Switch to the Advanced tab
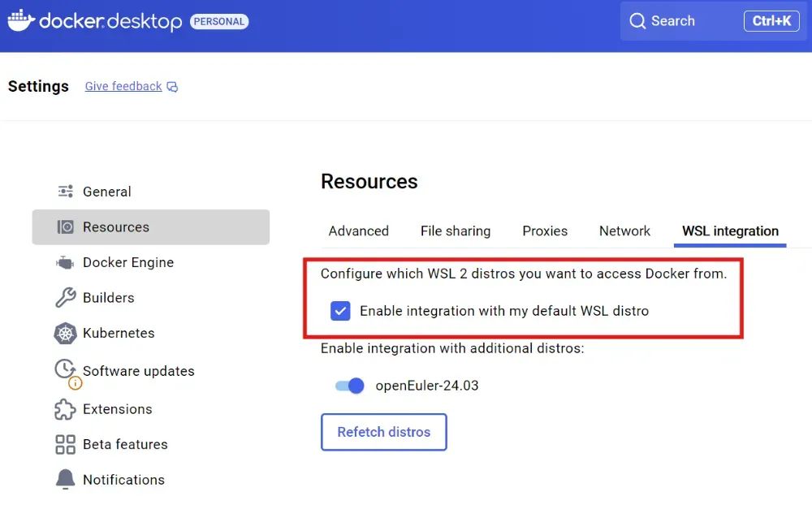The image size is (812, 509). [358, 231]
